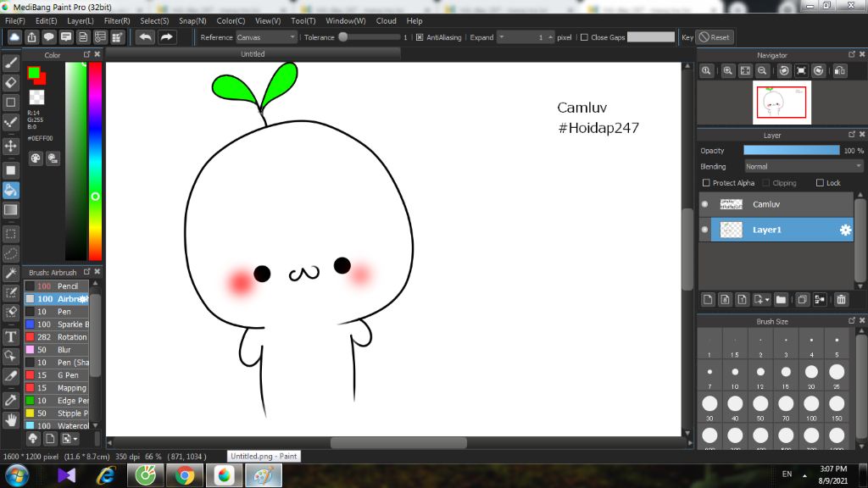This screenshot has width=868, height=488.
Task: Click the duplicate layer icon
Action: [x=802, y=299]
